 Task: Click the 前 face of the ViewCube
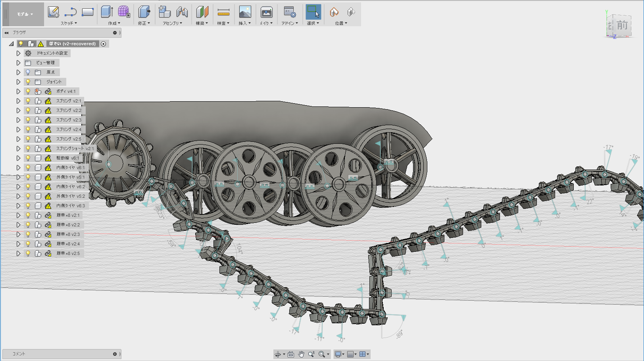(622, 26)
